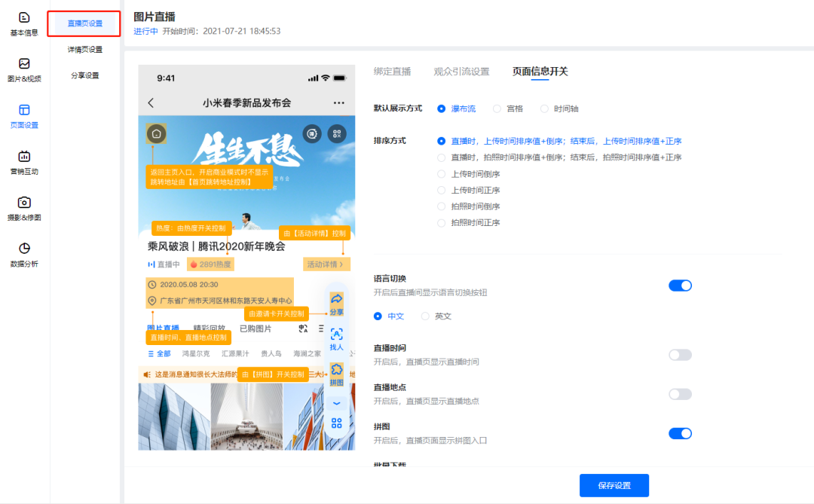Image resolution: width=814 pixels, height=504 pixels.
Task: Open the 基本信息 sidebar section
Action: click(24, 24)
